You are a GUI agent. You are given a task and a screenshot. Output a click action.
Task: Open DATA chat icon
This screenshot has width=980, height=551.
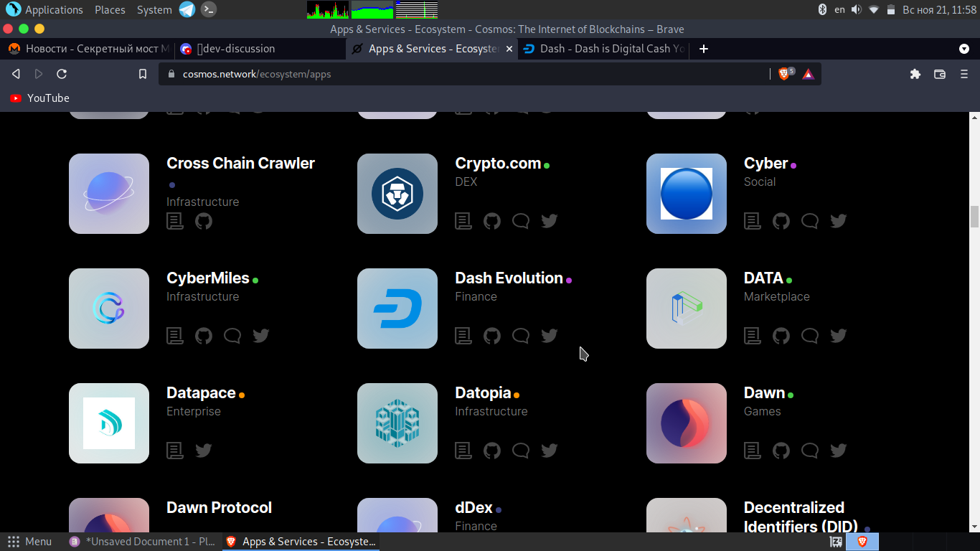[x=810, y=336]
